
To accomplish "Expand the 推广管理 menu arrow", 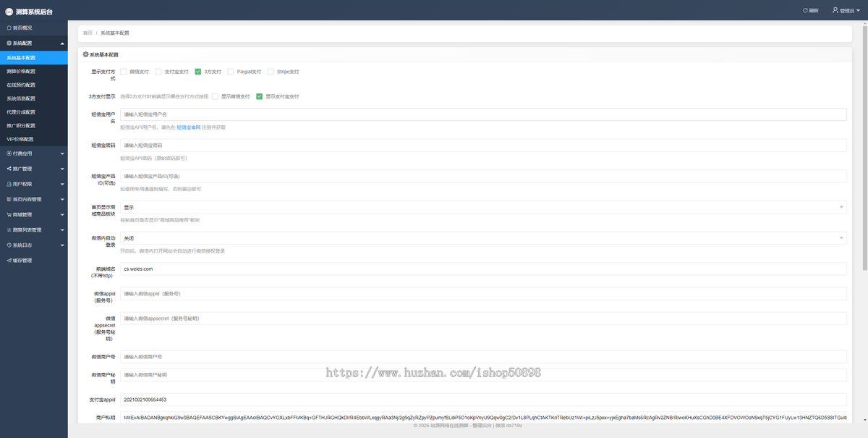I will coord(62,169).
